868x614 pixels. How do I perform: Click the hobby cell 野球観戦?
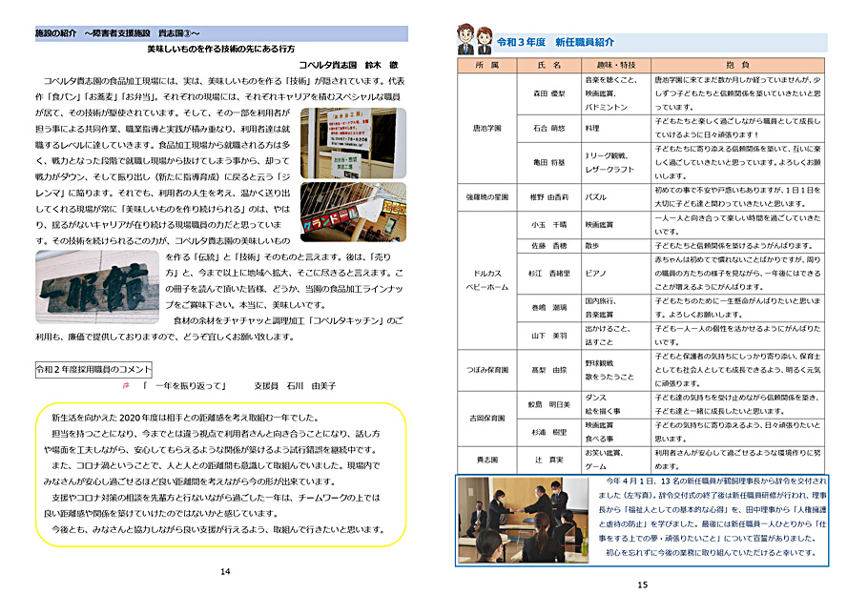[x=599, y=363]
